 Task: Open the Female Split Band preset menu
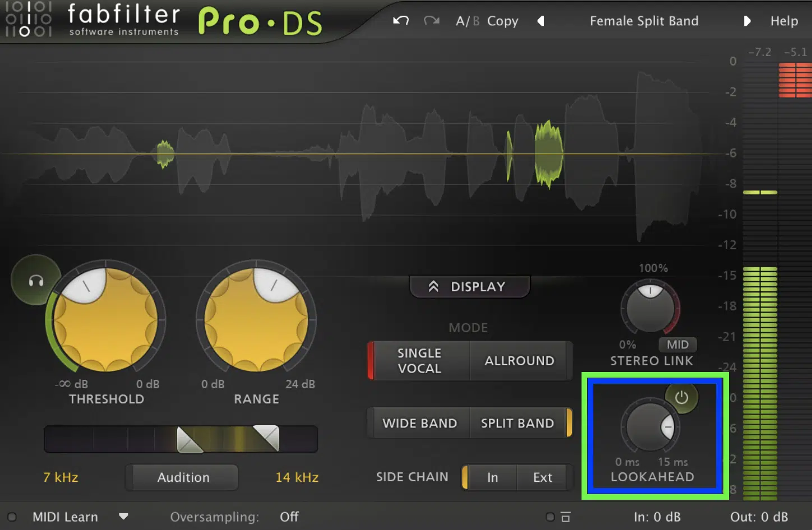(644, 21)
